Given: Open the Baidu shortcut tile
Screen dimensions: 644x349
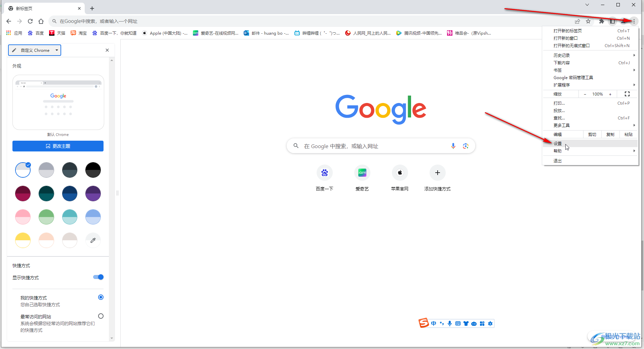Looking at the screenshot, I should point(324,178).
